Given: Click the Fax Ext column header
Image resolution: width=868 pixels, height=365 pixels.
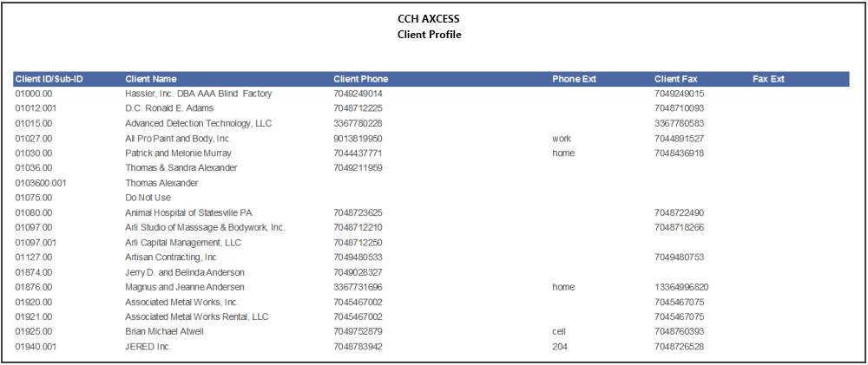Looking at the screenshot, I should [768, 79].
